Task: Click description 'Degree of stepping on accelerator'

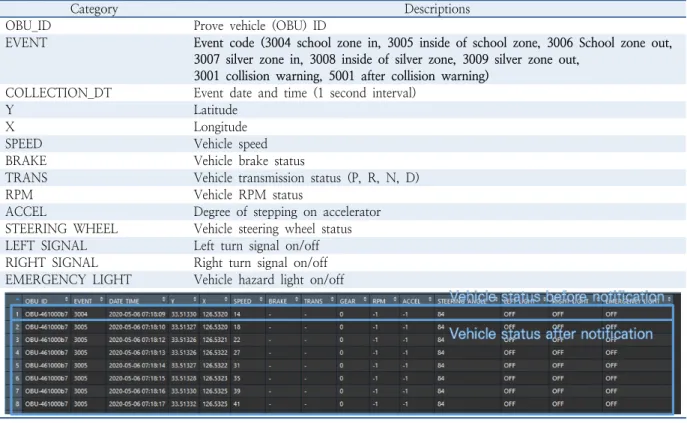Action: coord(287,212)
